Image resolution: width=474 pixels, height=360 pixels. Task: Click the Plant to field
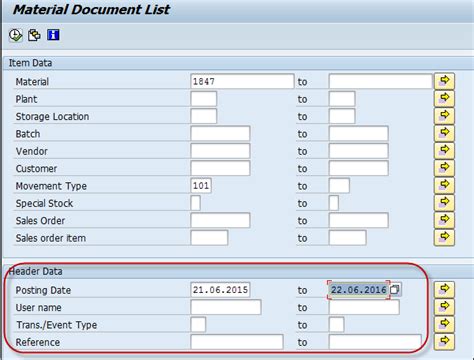coord(342,99)
